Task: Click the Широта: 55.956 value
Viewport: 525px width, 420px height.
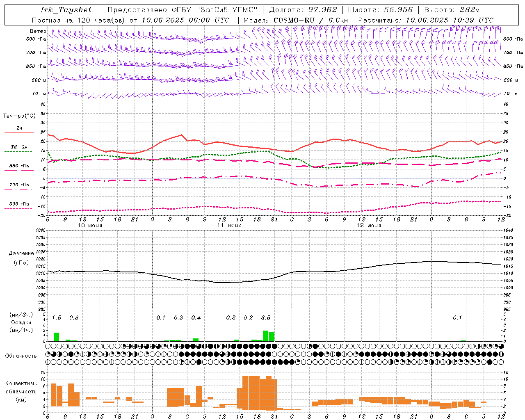Action: [x=380, y=10]
